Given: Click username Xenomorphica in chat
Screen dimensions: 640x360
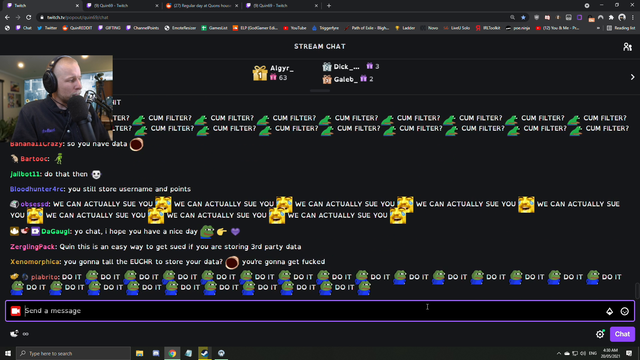Looking at the screenshot, I should [35, 262].
